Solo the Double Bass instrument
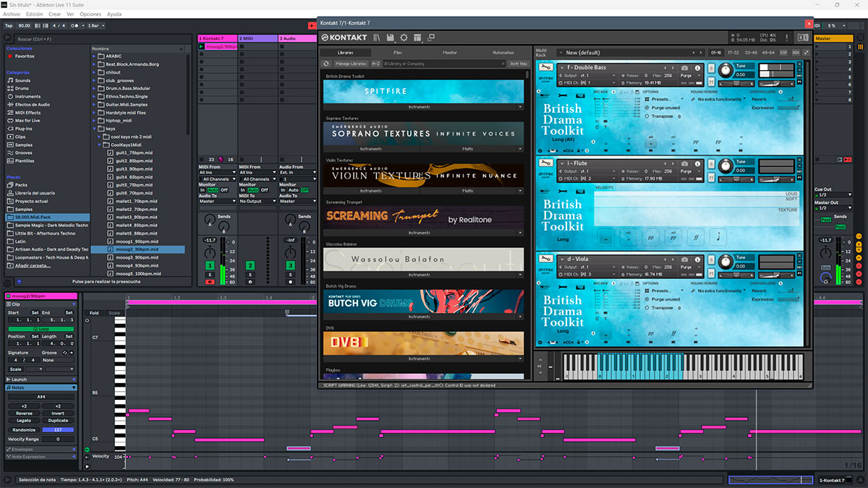This screenshot has width=868, height=488. (x=711, y=68)
